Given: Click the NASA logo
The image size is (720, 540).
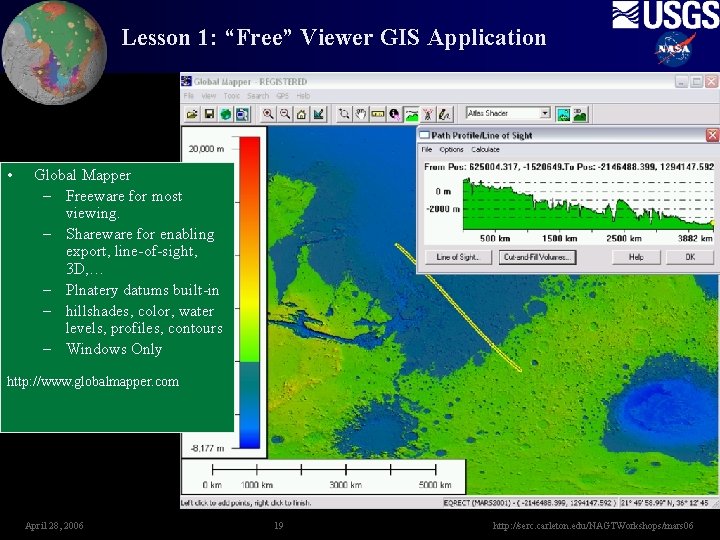Looking at the screenshot, I should click(674, 49).
